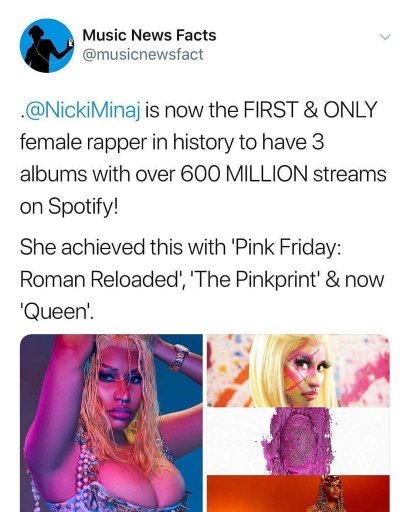
Task: Select the 'FIRST & ONLY' text
Action: [310, 110]
